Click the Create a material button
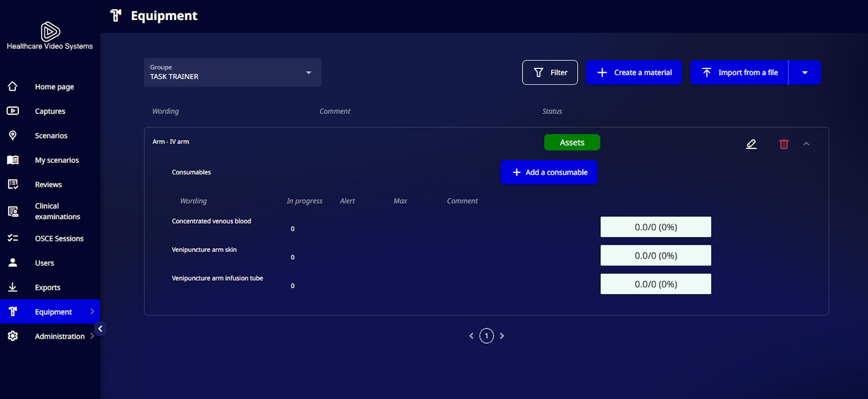 634,73
